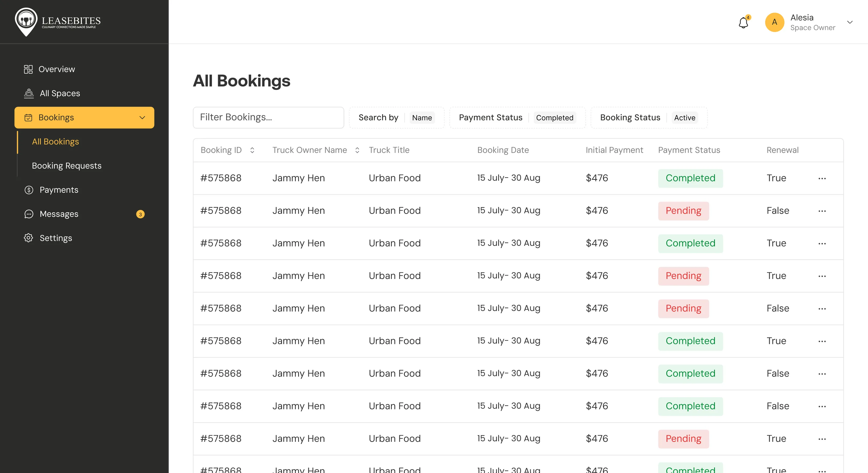This screenshot has width=868, height=473.
Task: Open actions menu for first Pending False row
Action: tap(822, 211)
